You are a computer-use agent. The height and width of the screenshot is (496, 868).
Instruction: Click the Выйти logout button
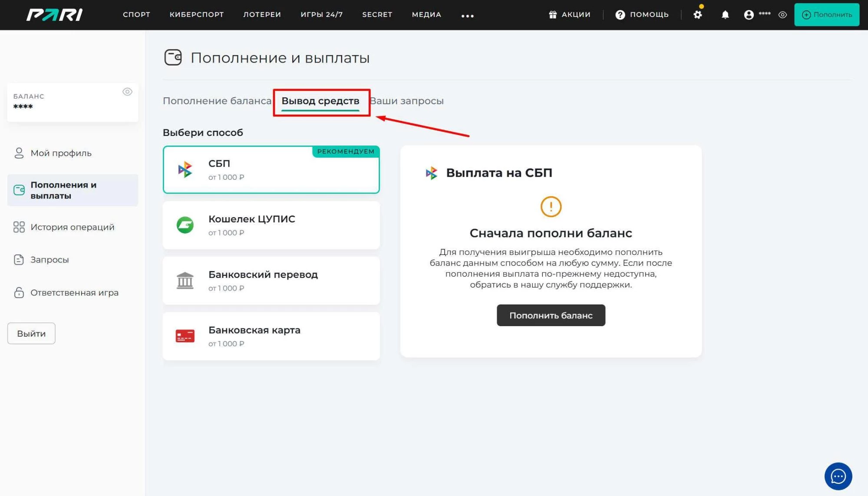[31, 333]
